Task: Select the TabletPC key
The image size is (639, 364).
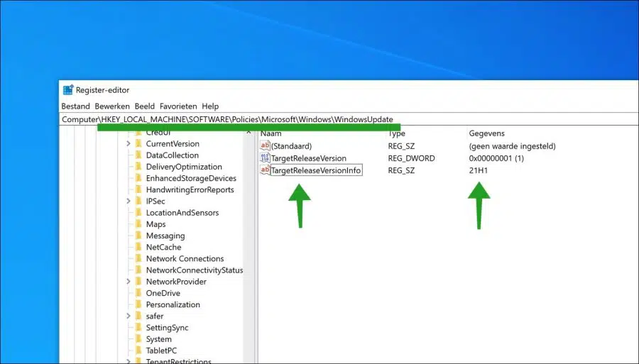Action: [161, 351]
